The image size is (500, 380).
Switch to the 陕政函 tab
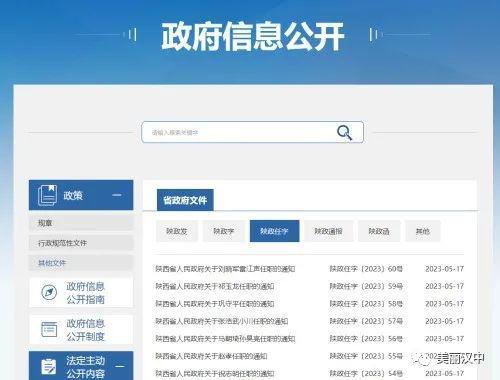click(379, 231)
